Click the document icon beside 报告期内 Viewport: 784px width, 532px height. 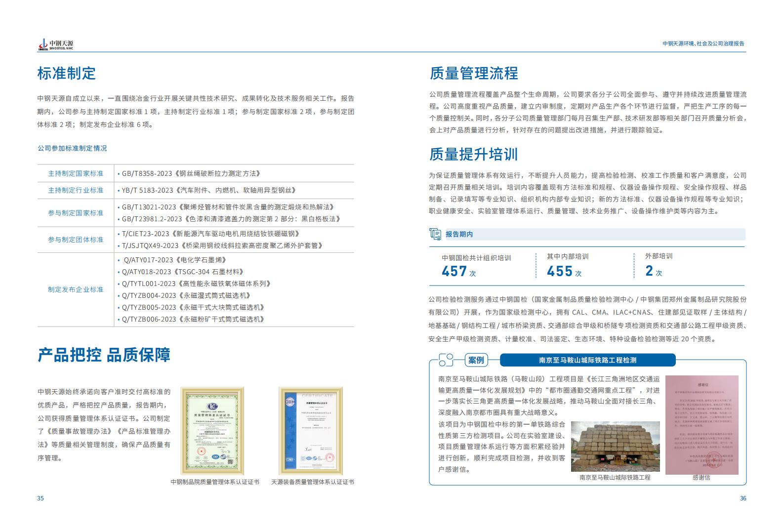pyautogui.click(x=435, y=234)
